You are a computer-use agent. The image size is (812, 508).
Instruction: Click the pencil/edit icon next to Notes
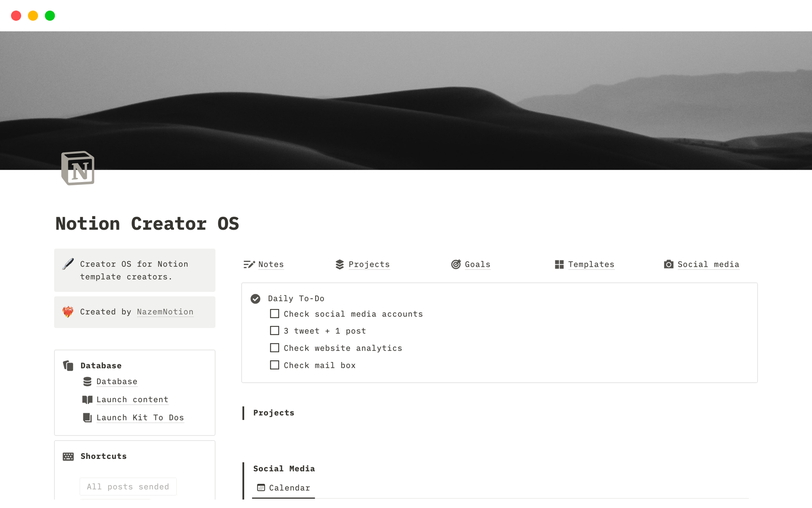click(x=248, y=264)
